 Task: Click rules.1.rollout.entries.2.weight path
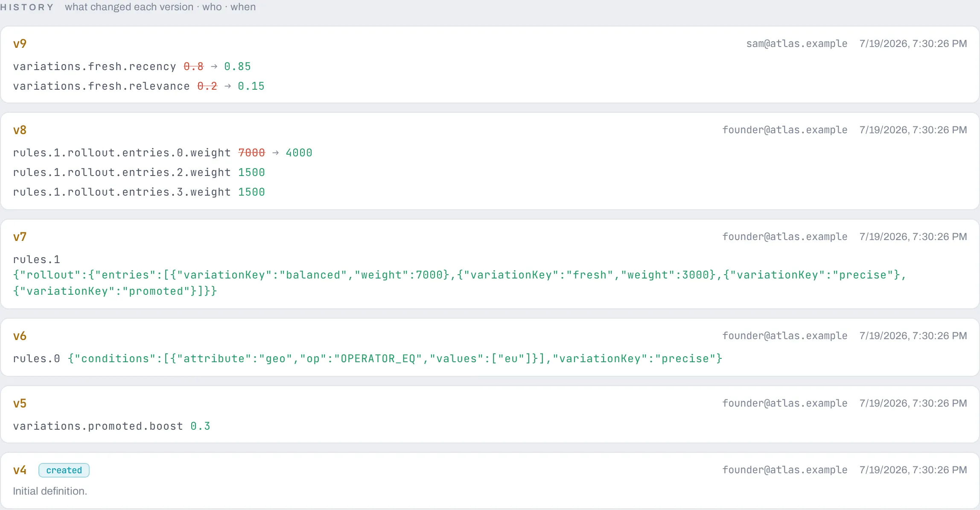point(122,173)
